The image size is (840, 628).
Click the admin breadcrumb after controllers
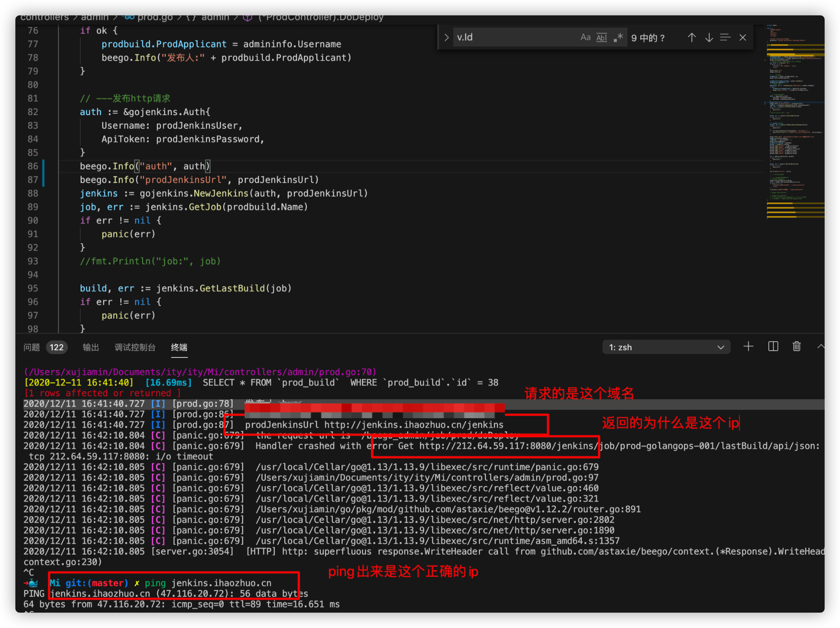click(95, 17)
